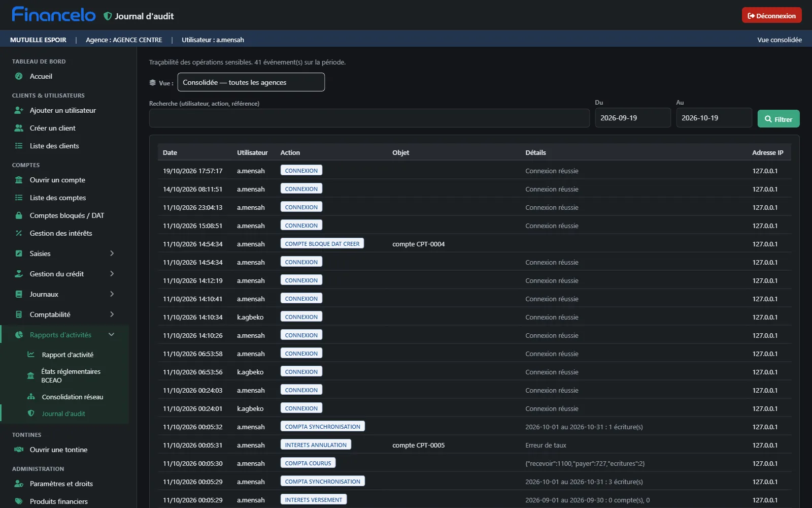Image resolution: width=812 pixels, height=508 pixels.
Task: Click the Accueil dashboard icon
Action: (x=19, y=76)
